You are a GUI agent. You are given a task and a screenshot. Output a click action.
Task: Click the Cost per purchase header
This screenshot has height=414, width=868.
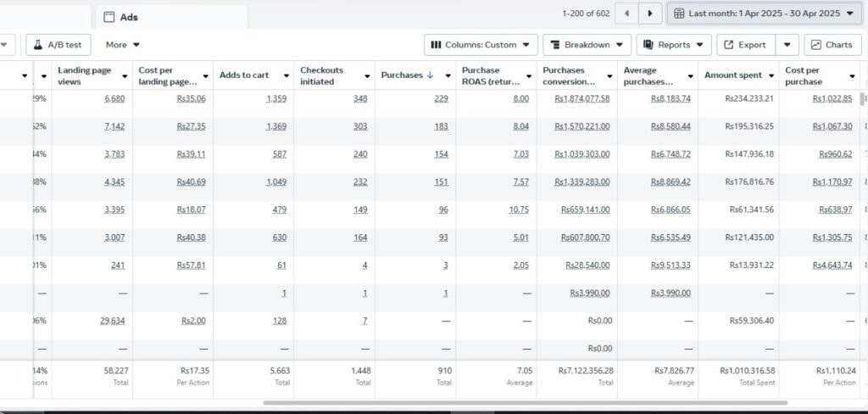804,76
